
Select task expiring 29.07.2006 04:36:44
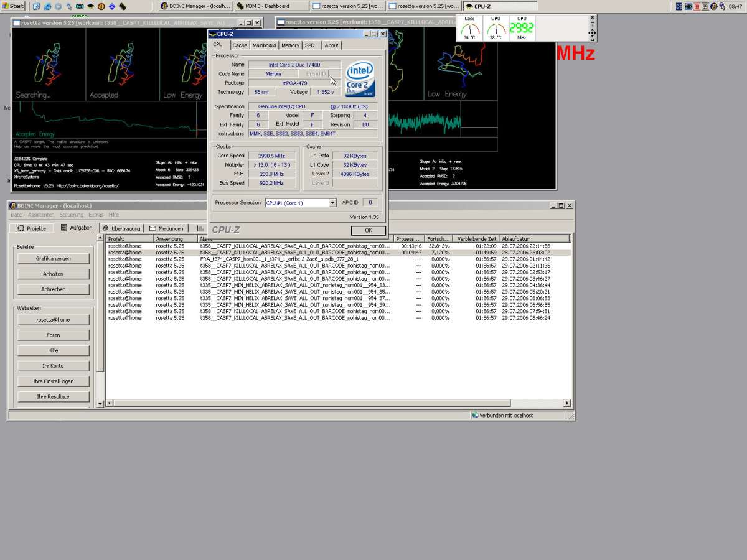tap(337, 285)
